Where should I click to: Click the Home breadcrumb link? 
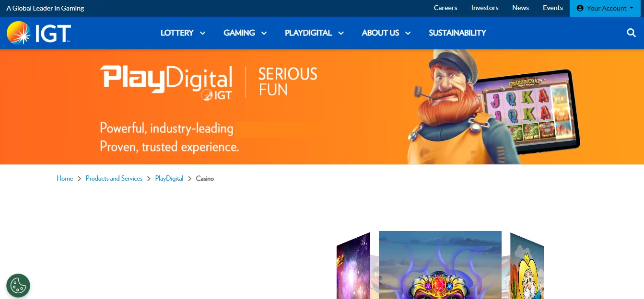(x=65, y=178)
